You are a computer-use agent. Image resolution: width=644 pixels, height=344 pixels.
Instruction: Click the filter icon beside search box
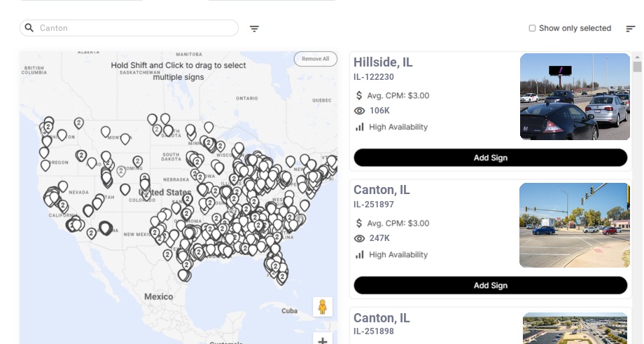point(254,29)
